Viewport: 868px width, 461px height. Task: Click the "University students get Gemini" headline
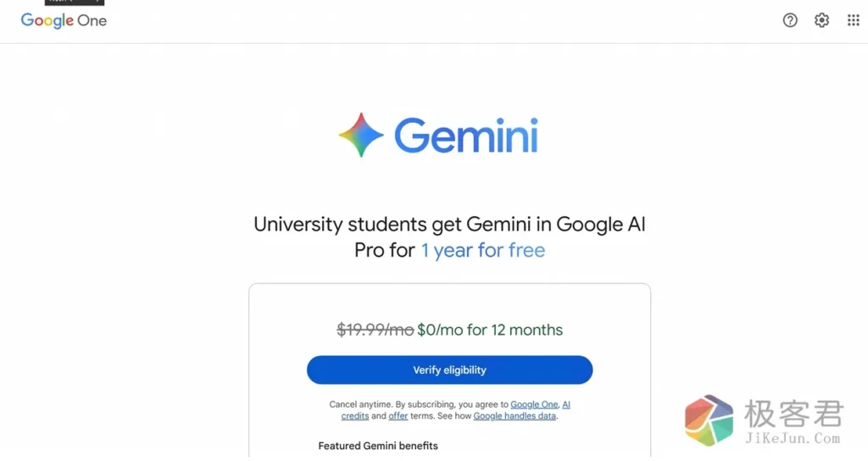click(x=449, y=225)
